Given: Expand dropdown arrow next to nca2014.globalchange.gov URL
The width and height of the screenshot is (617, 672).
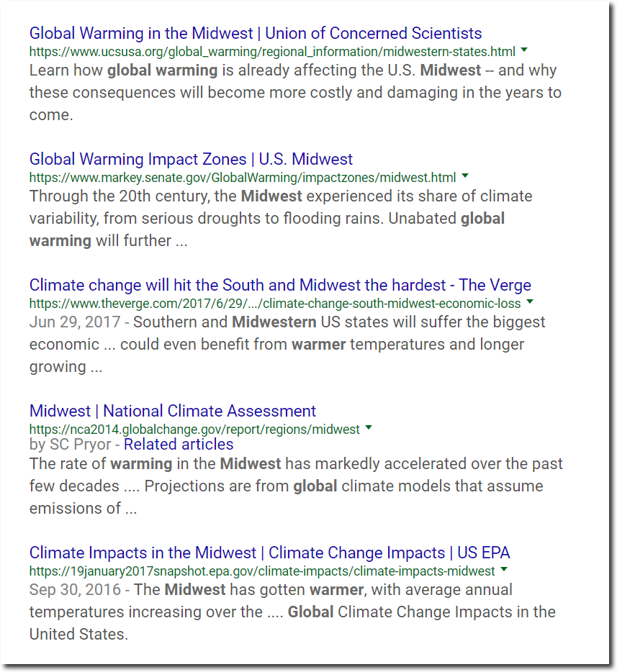Looking at the screenshot, I should coord(369,427).
